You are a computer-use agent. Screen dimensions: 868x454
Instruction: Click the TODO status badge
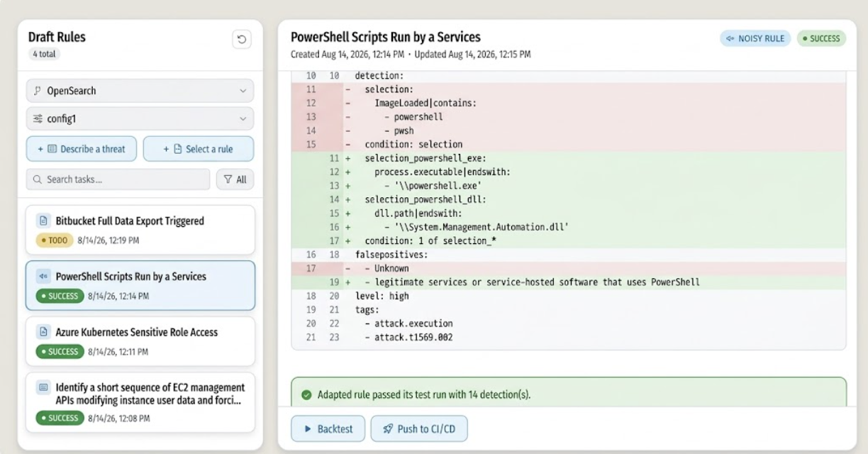[55, 240]
